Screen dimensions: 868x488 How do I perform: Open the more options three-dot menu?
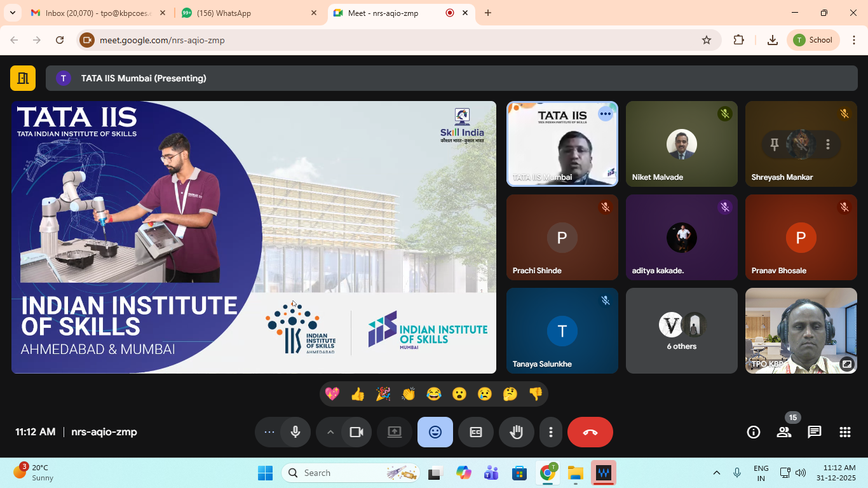click(x=550, y=432)
